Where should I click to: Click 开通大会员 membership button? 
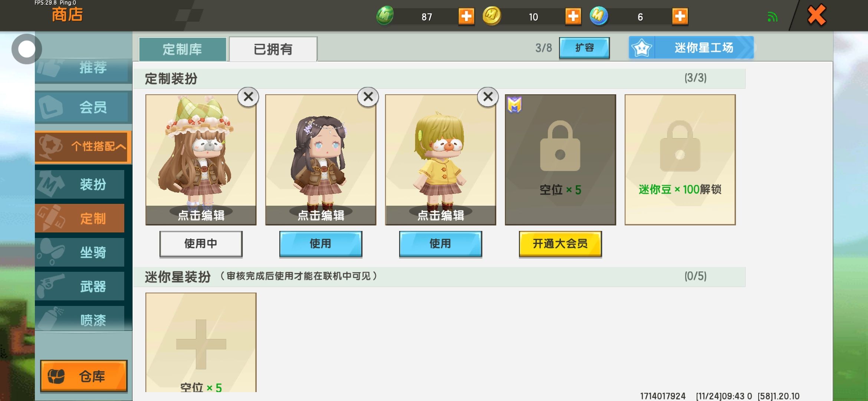coord(560,244)
